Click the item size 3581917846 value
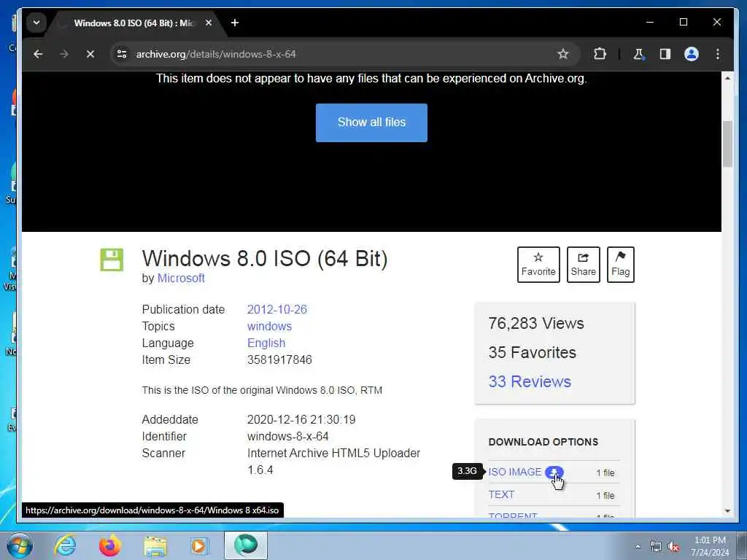 pyautogui.click(x=279, y=360)
